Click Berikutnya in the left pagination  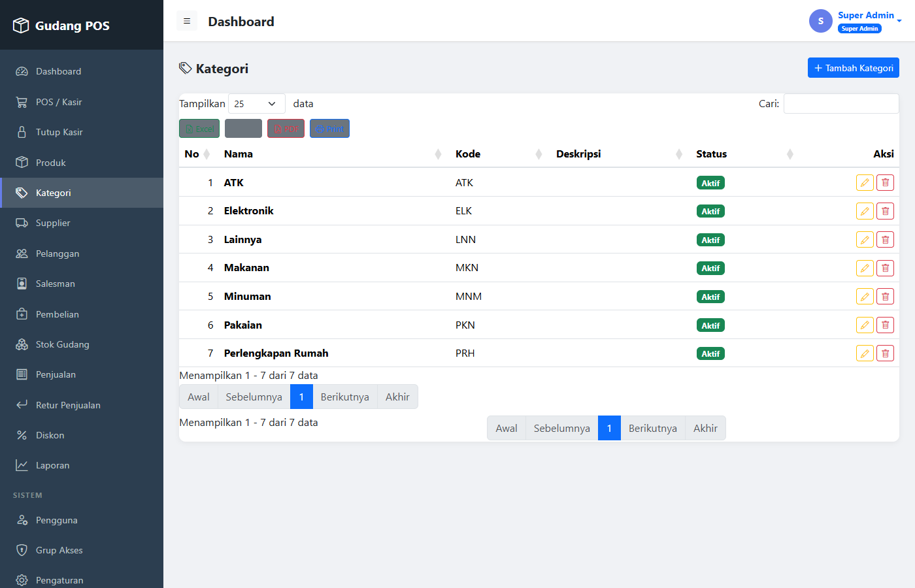point(345,397)
